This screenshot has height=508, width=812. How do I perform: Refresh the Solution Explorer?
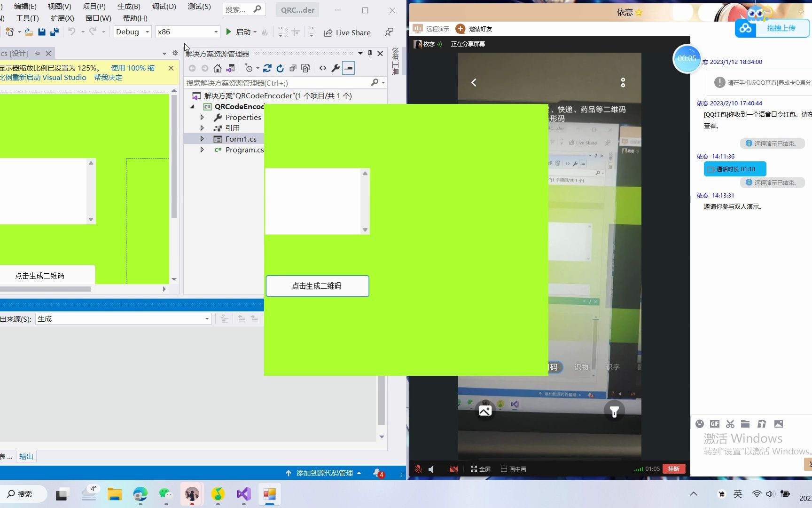coord(281,68)
